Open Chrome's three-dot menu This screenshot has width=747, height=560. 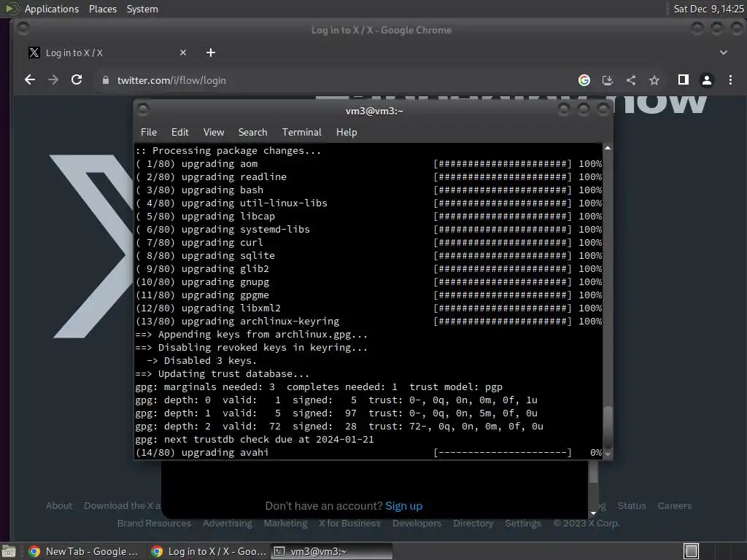tap(730, 80)
